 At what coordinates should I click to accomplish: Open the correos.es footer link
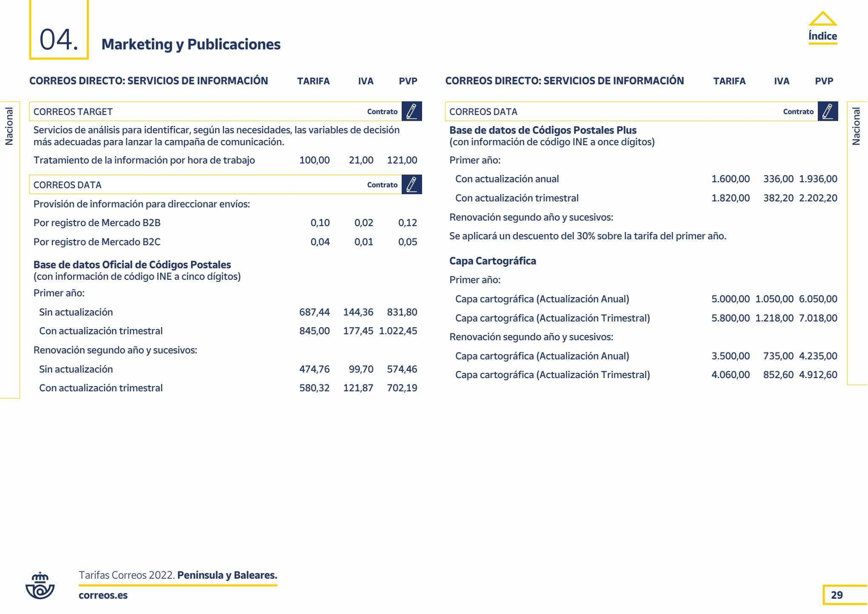click(x=103, y=595)
